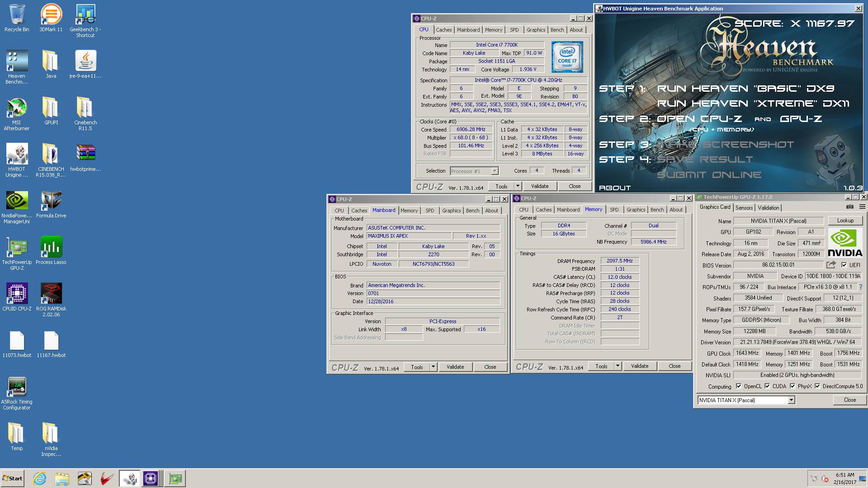This screenshot has width=868, height=488.
Task: Open the Java folder on the desktop
Action: click(51, 65)
